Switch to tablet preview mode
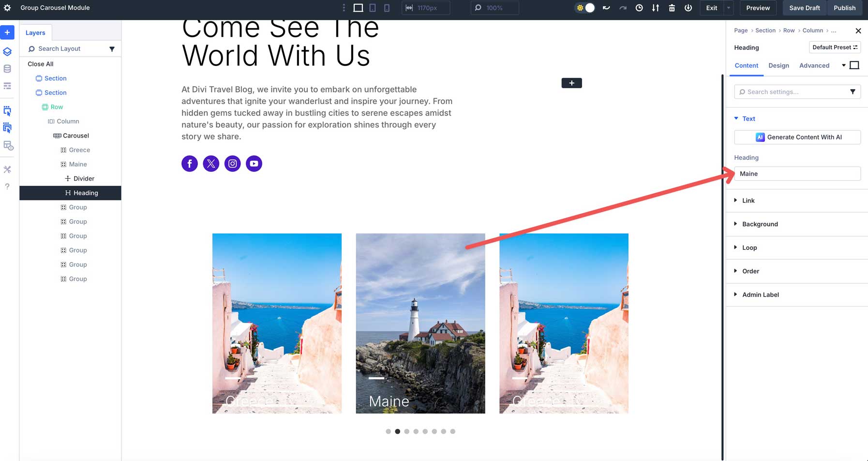The width and height of the screenshot is (868, 461). point(372,8)
